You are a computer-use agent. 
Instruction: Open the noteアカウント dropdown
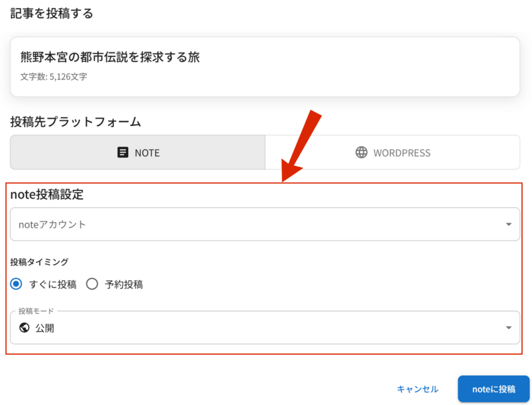(x=260, y=225)
